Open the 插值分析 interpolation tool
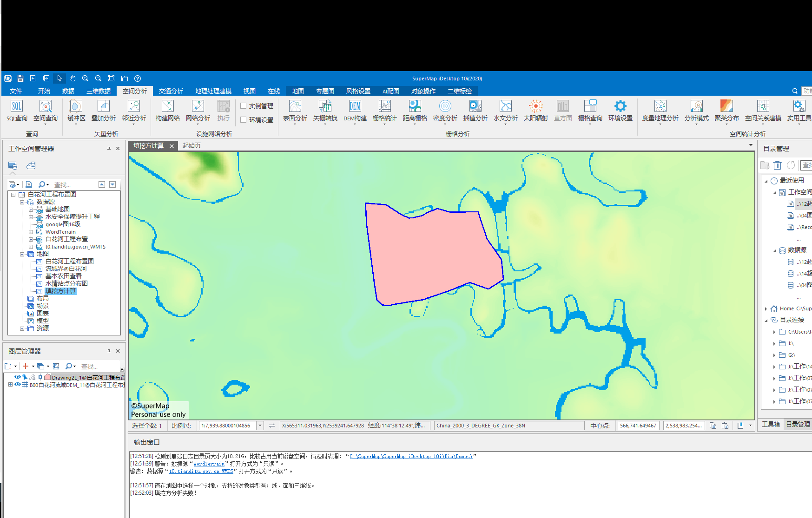The width and height of the screenshot is (812, 518). [475, 111]
